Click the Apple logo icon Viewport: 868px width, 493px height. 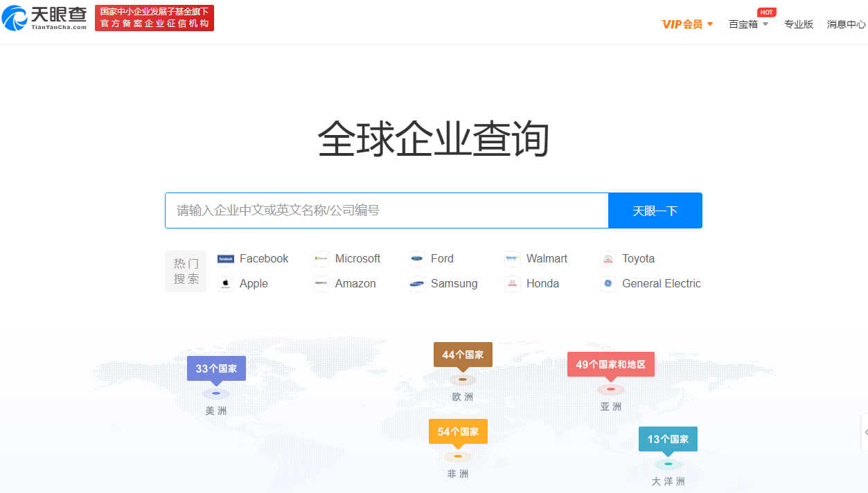tap(226, 284)
